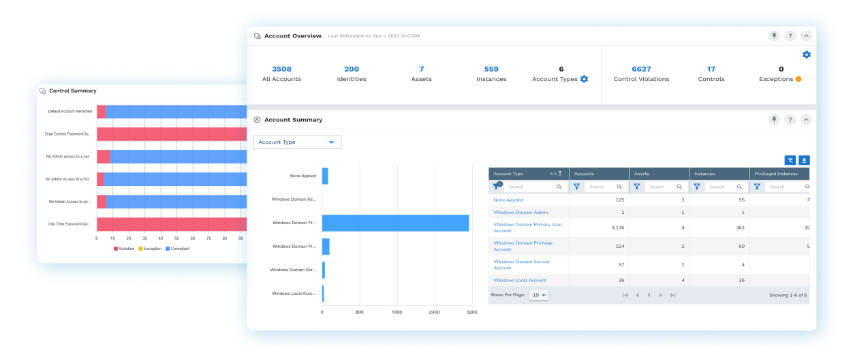Open the 6627 Control Violations link
This screenshot has width=868, height=346.
[641, 69]
